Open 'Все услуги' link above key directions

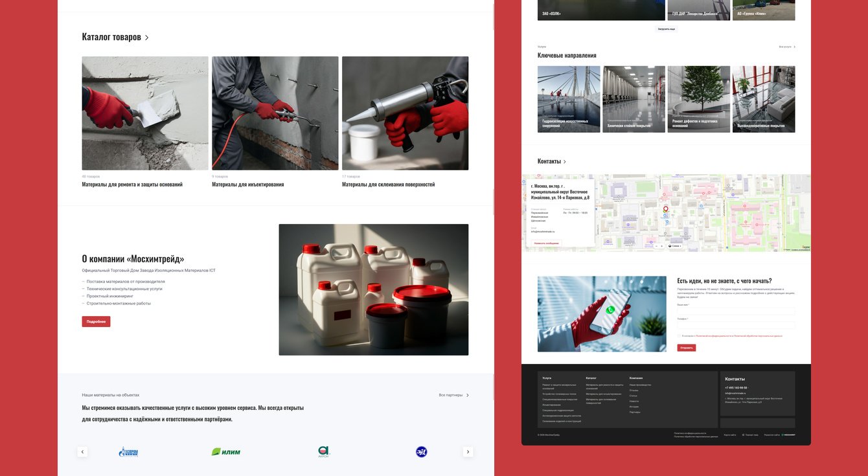tap(787, 47)
